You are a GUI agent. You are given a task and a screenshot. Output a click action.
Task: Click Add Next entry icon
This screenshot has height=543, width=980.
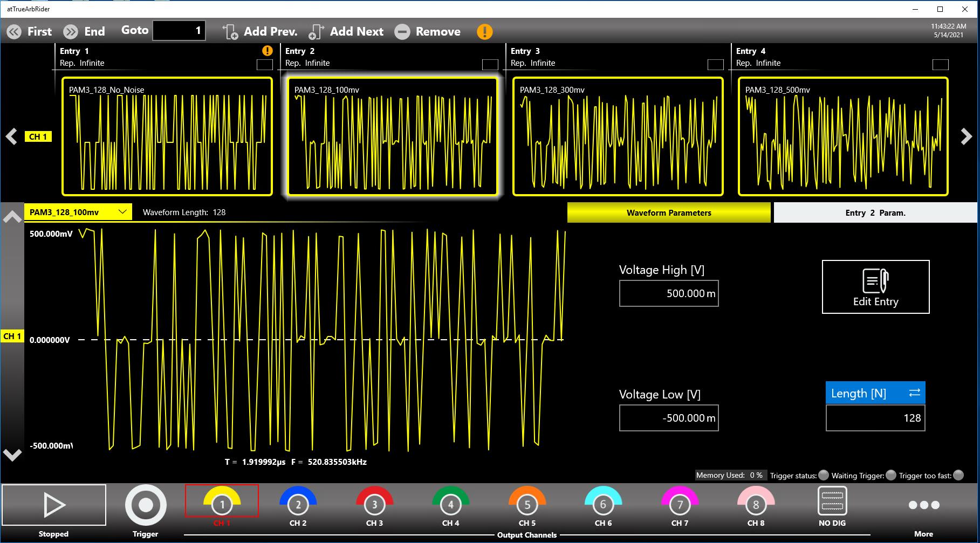click(x=316, y=32)
